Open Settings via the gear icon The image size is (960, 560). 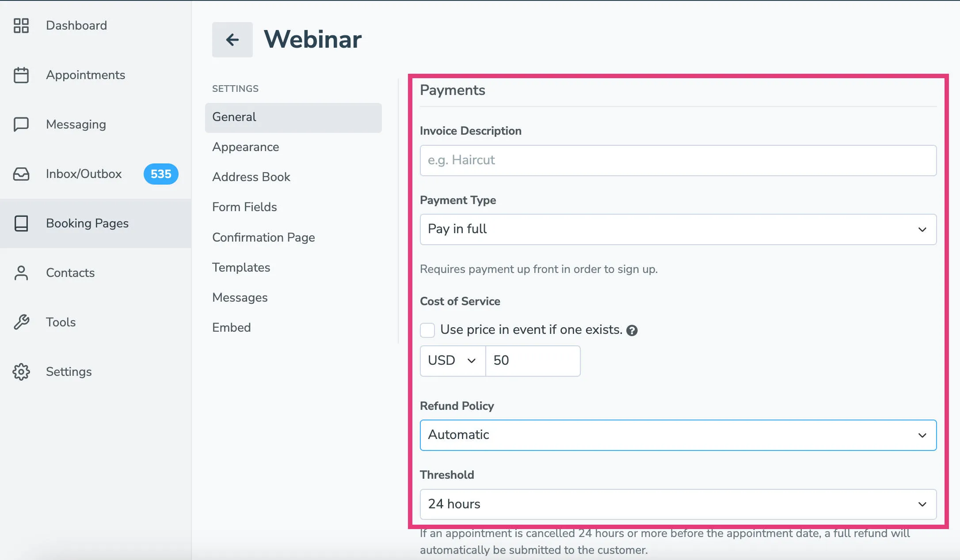pyautogui.click(x=21, y=371)
